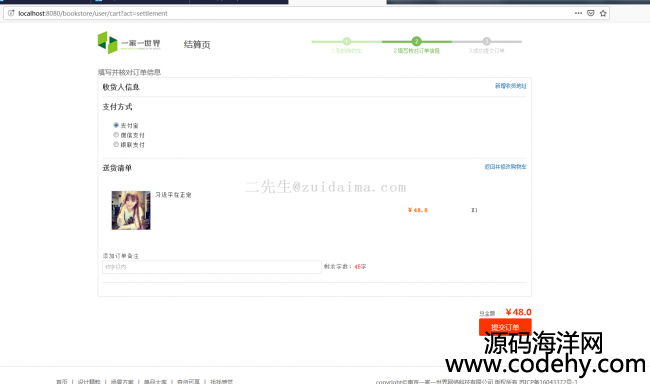The image size is (650, 384).
Task: Click the book cover thumbnail
Action: click(131, 210)
